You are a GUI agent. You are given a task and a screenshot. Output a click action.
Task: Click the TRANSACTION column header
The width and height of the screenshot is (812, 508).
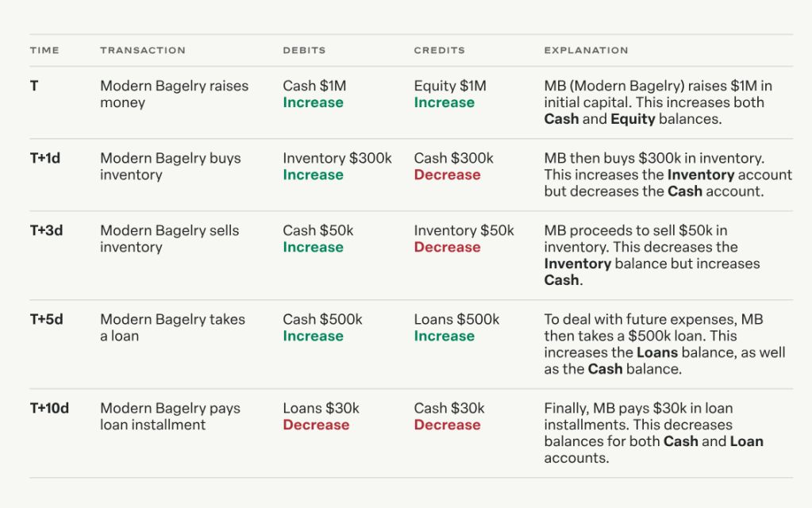[x=143, y=50]
